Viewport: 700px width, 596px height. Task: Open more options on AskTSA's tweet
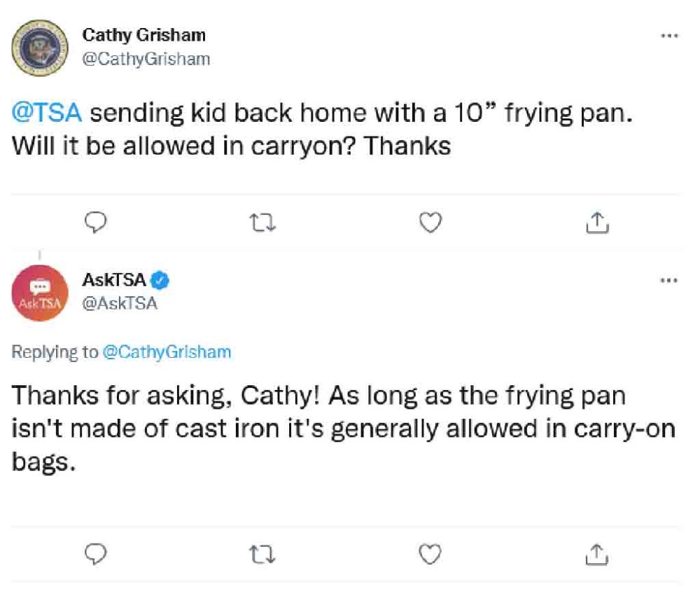tap(669, 281)
